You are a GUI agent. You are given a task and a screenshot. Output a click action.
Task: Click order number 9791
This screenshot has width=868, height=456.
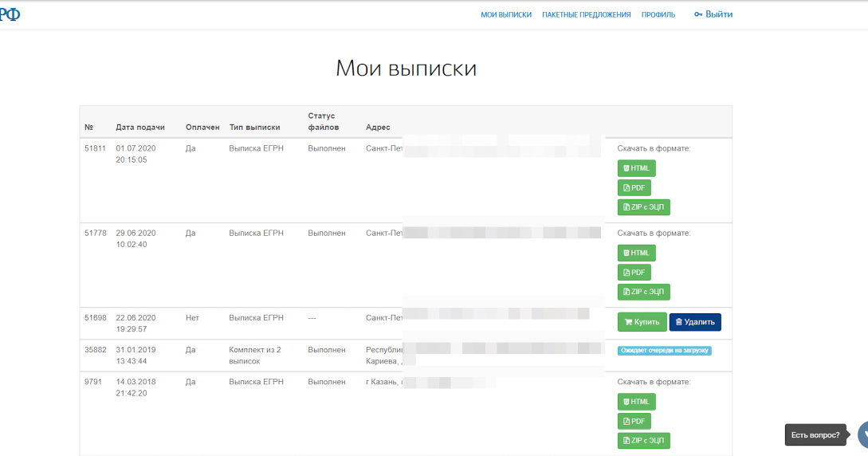(x=93, y=382)
